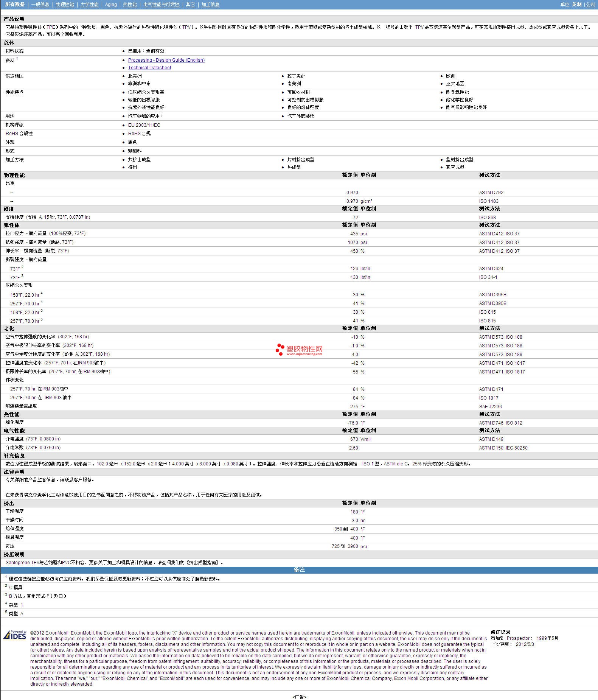Select the 干燥温度 row label
The width and height of the screenshot is (598, 700).
(14, 511)
